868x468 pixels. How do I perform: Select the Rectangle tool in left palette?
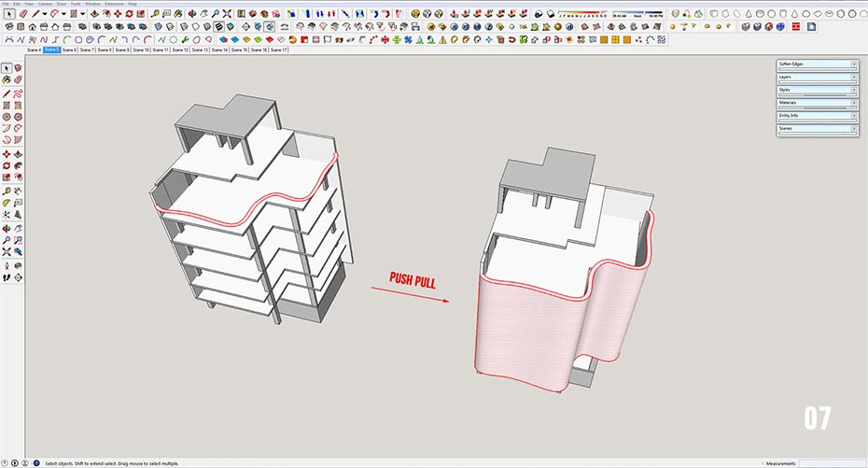tap(7, 106)
